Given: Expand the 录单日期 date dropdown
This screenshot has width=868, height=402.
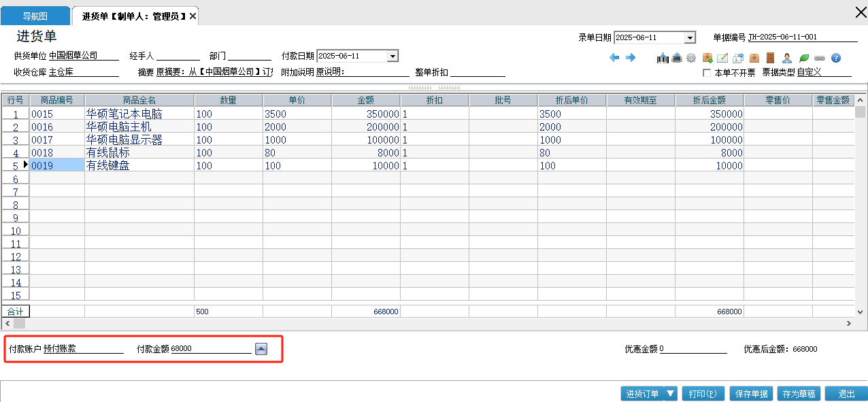Looking at the screenshot, I should pyautogui.click(x=690, y=38).
